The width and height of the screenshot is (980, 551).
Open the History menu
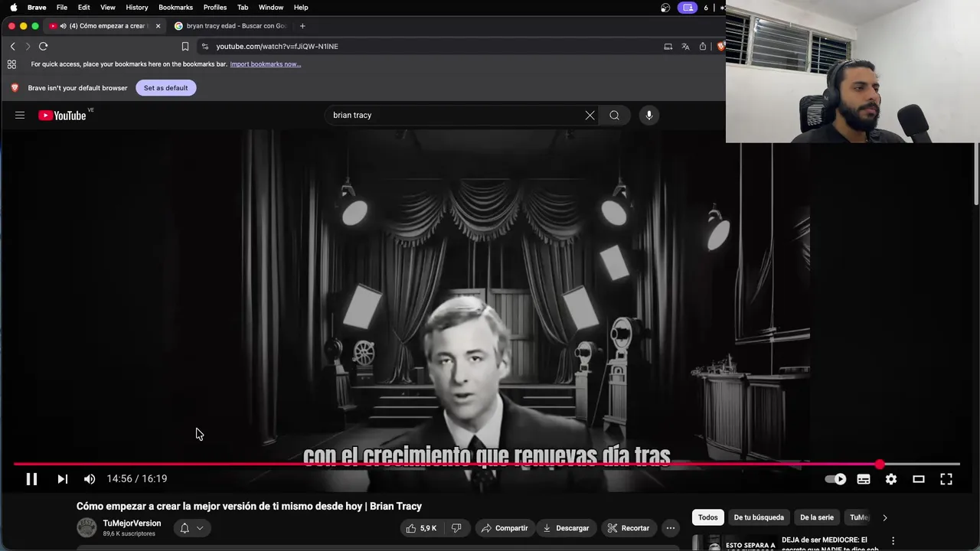(x=137, y=8)
